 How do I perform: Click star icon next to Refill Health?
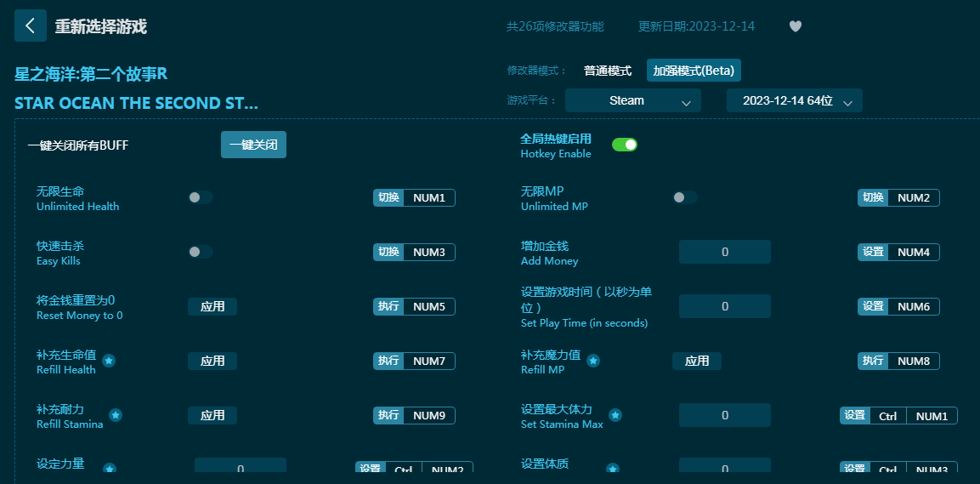click(x=109, y=361)
